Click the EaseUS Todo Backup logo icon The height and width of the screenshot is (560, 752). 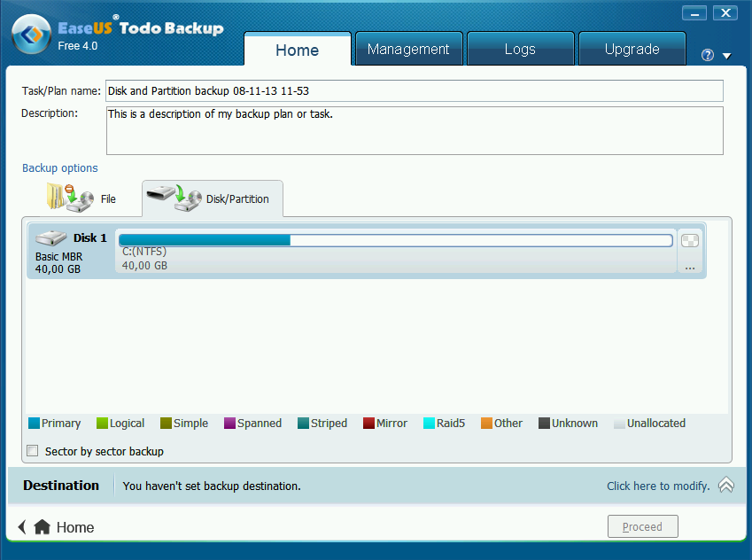pyautogui.click(x=31, y=34)
